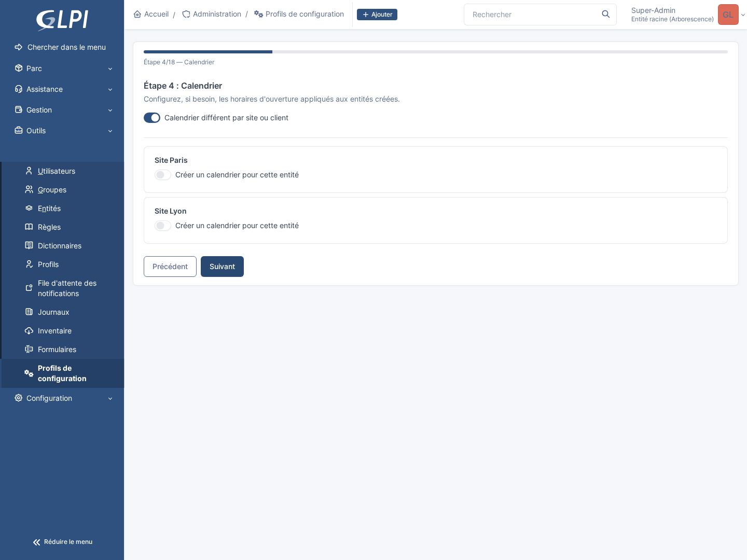Click the search magnifier icon
The image size is (747, 560).
click(x=606, y=15)
